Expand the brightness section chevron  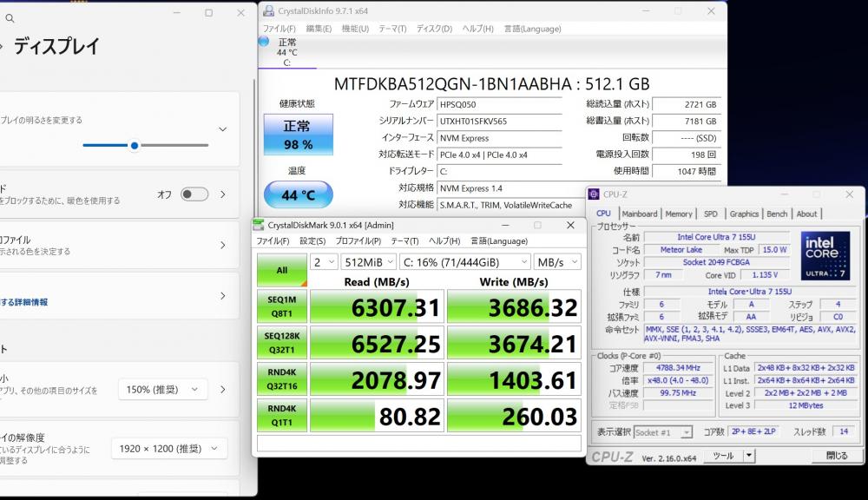[x=222, y=129]
